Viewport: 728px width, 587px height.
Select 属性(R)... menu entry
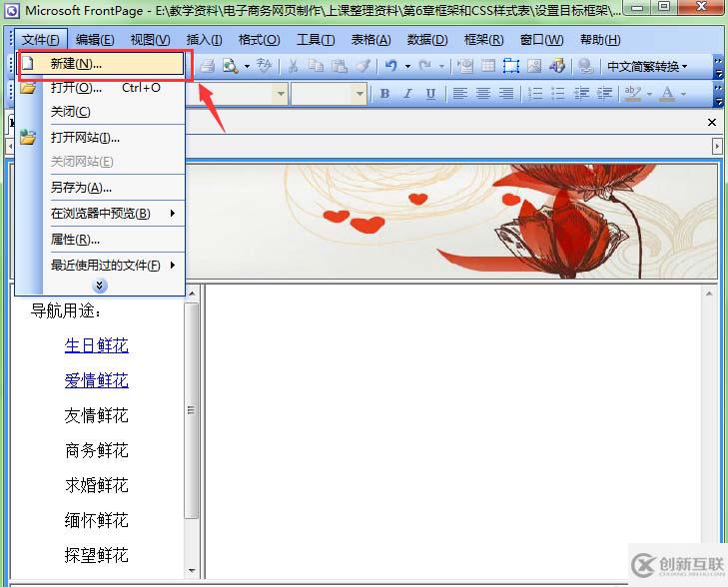(100, 240)
